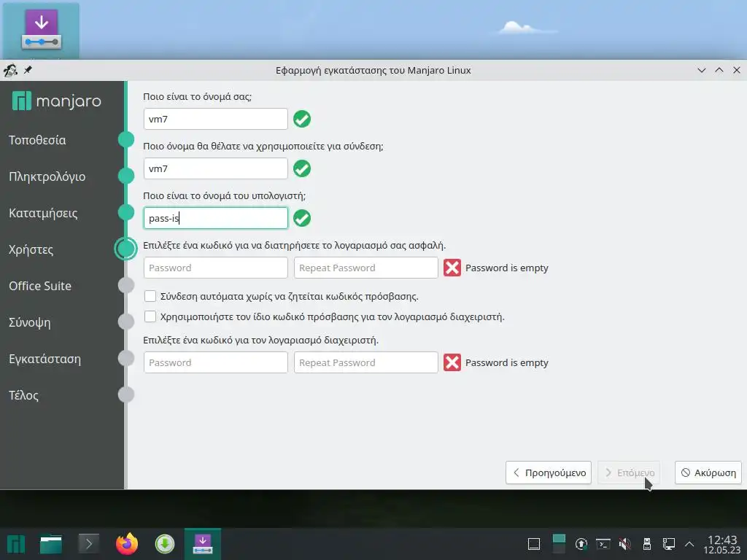Open the Manjaro application launcher in taskbar

16,544
